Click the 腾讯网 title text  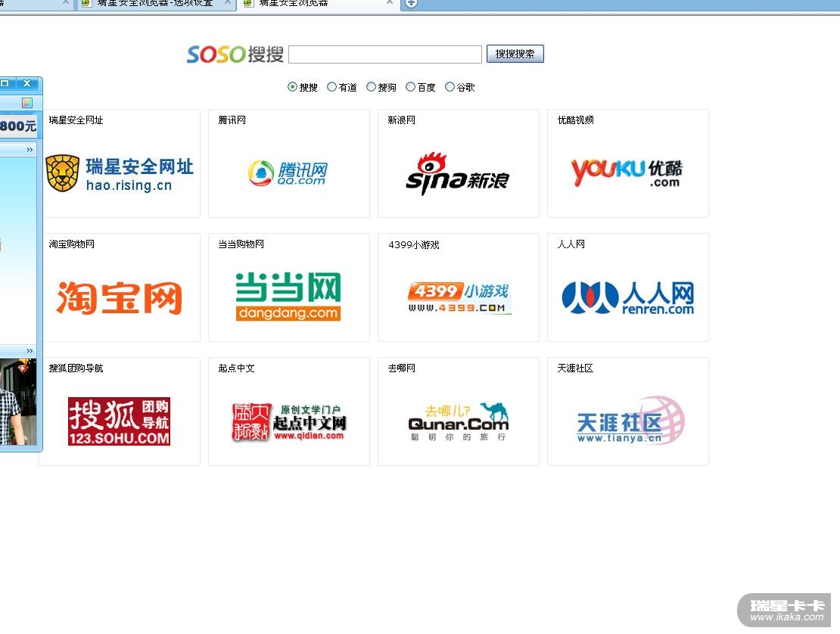pos(232,120)
